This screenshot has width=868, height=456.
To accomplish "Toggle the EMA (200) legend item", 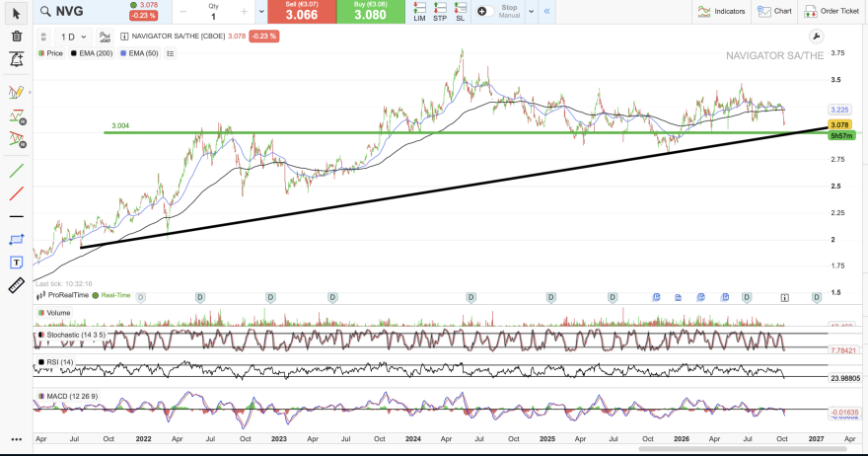I will (92, 53).
